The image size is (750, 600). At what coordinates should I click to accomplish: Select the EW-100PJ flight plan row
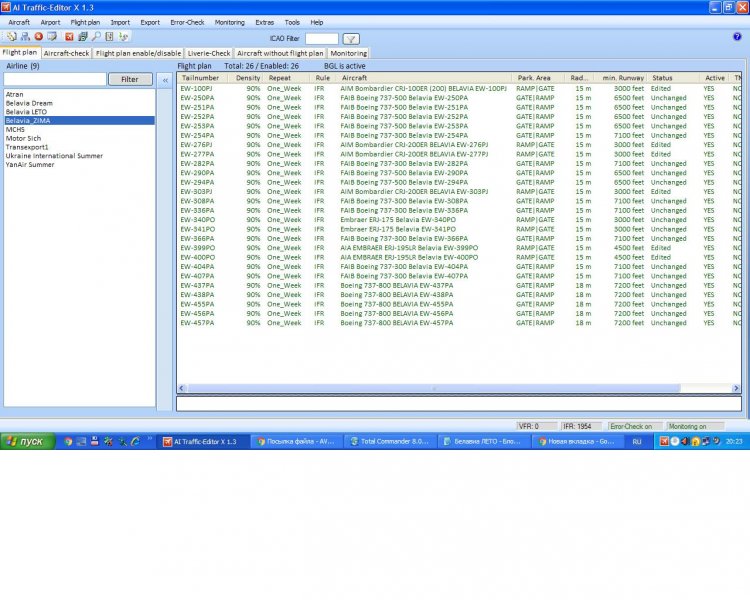pos(459,89)
